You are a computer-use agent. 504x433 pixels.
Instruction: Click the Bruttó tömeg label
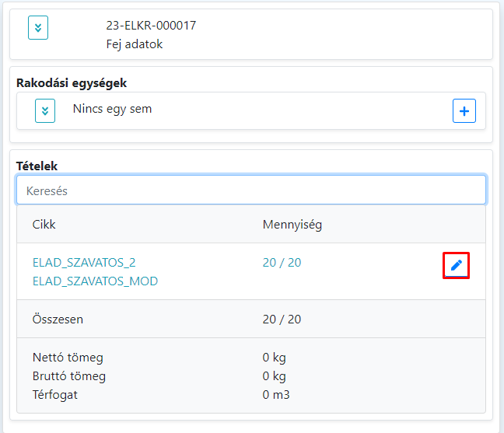[69, 376]
